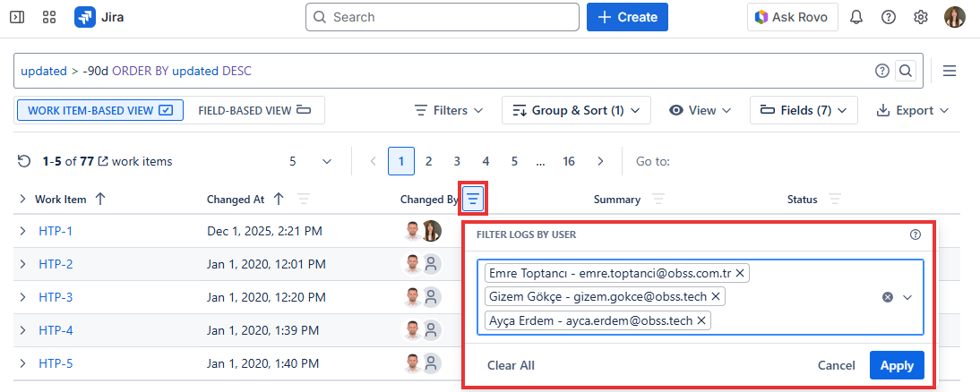This screenshot has height=392, width=980.
Task: Go to page 3 of results
Action: [457, 162]
